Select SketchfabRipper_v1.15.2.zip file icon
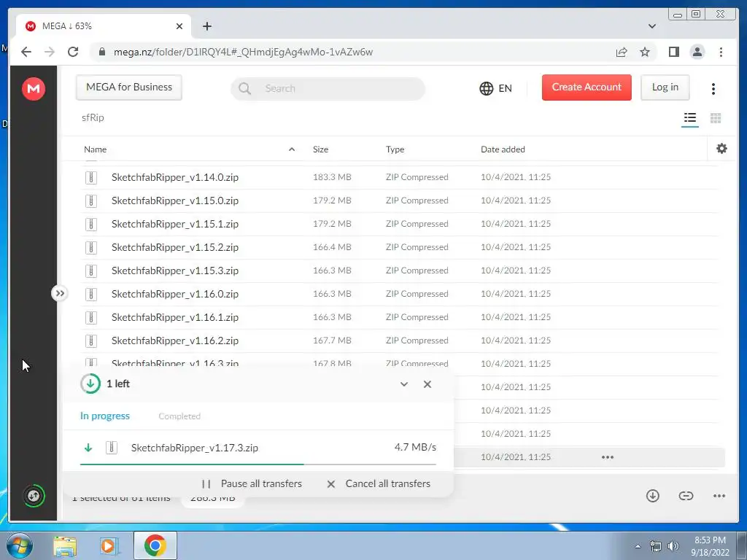 pos(91,248)
